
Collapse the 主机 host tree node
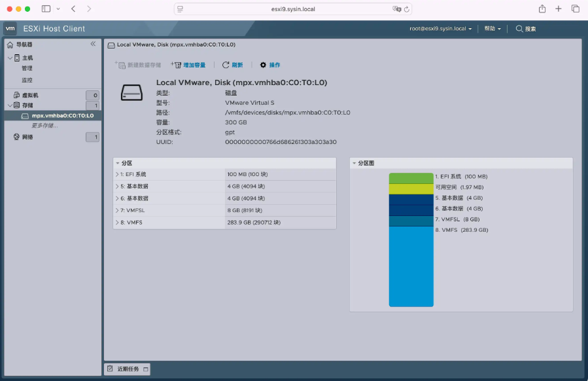tap(10, 58)
